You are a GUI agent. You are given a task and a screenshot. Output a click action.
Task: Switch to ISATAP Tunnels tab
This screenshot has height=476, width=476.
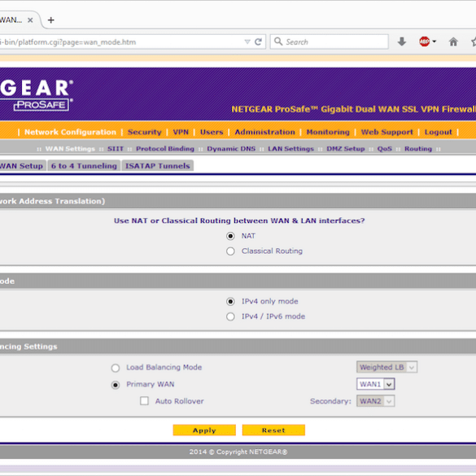[x=158, y=166]
